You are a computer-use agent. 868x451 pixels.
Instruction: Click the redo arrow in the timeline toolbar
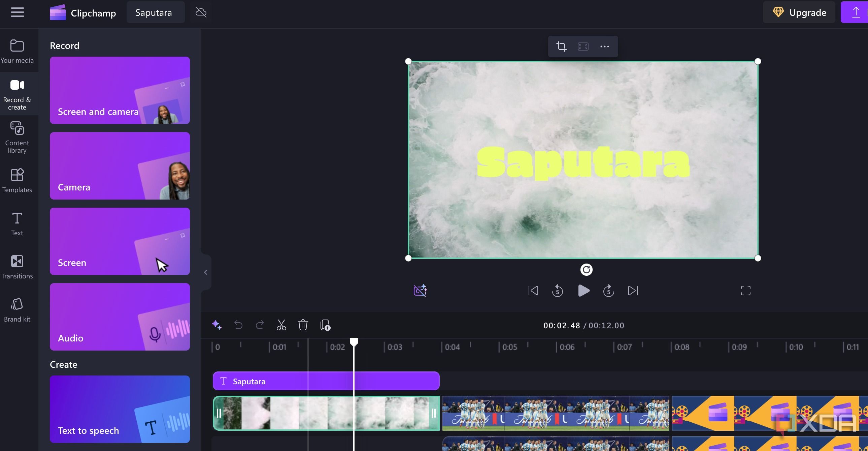pyautogui.click(x=260, y=325)
